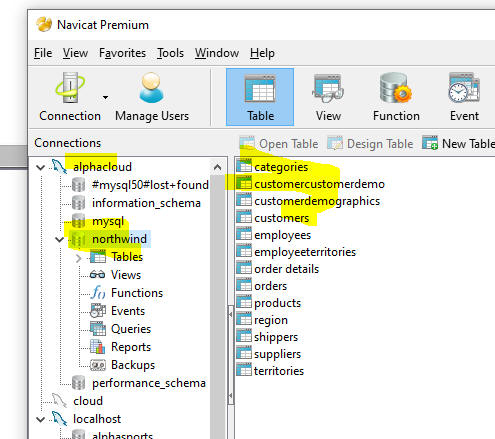Screen dimensions: 495x439
Task: Expand the Tables node
Action: click(78, 258)
